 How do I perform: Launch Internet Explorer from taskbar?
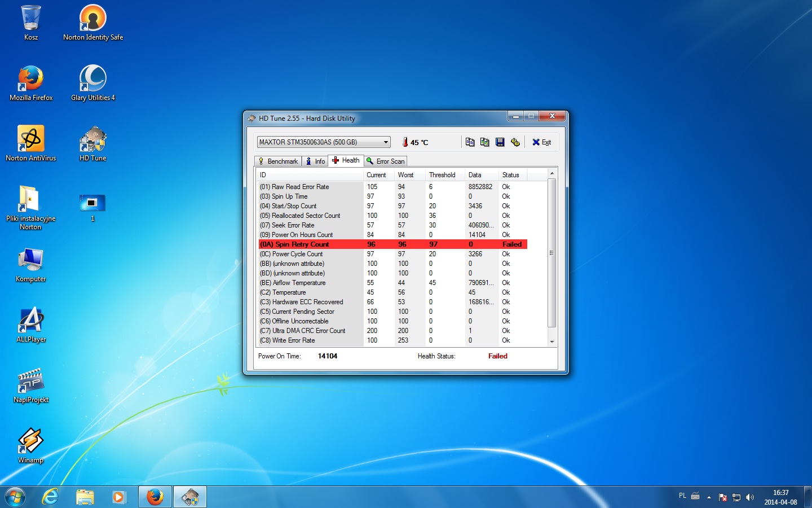pyautogui.click(x=51, y=497)
